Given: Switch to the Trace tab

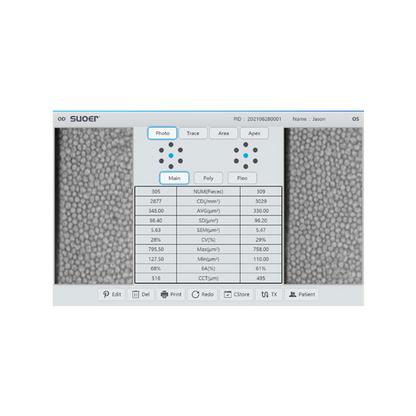Looking at the screenshot, I should pyautogui.click(x=193, y=133).
